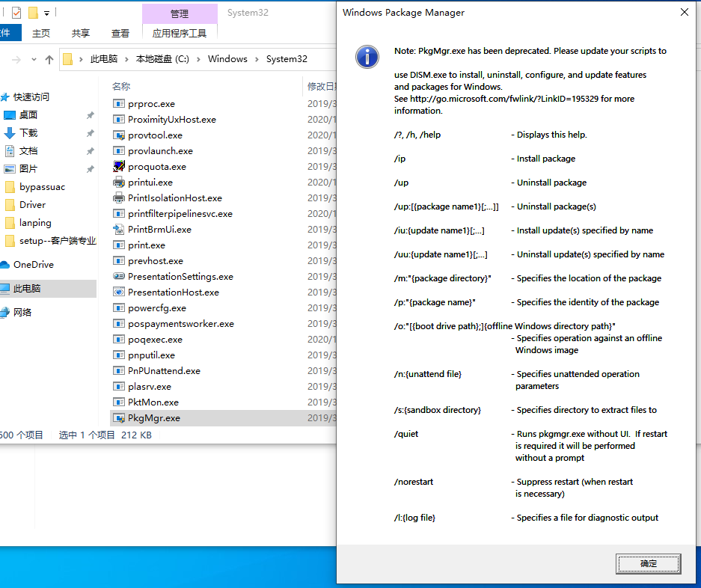Screen dimensions: 701x588
Task: Go up one folder level arrow
Action: click(x=49, y=59)
